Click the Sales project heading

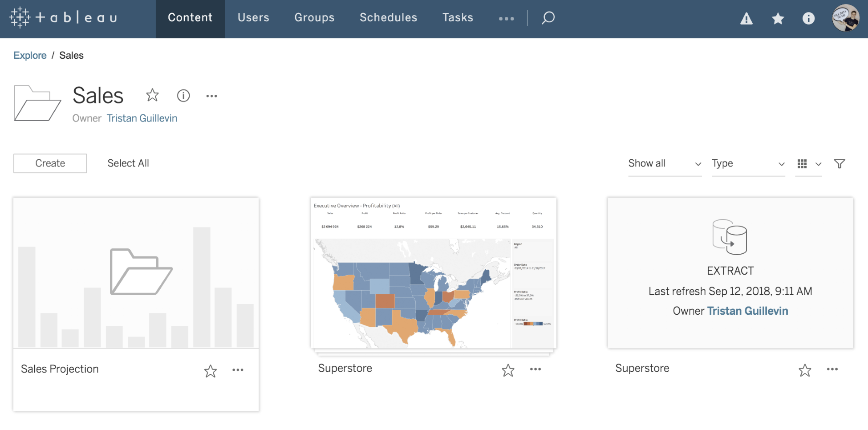[98, 95]
